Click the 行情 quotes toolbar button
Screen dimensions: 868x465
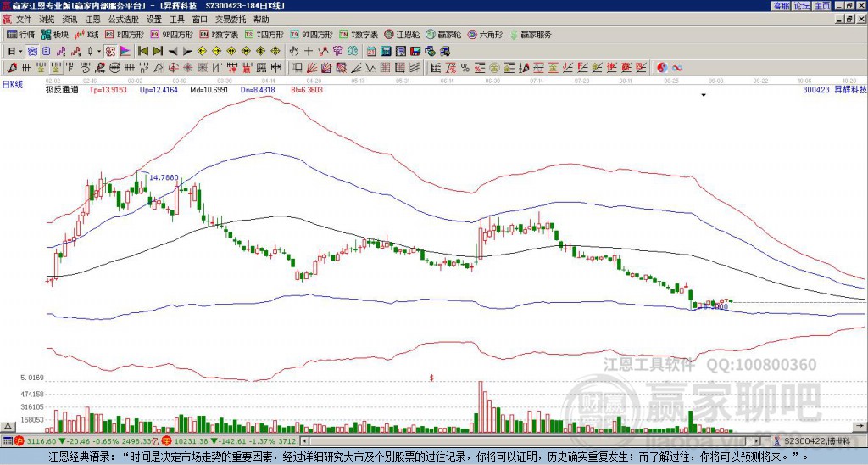[21, 34]
